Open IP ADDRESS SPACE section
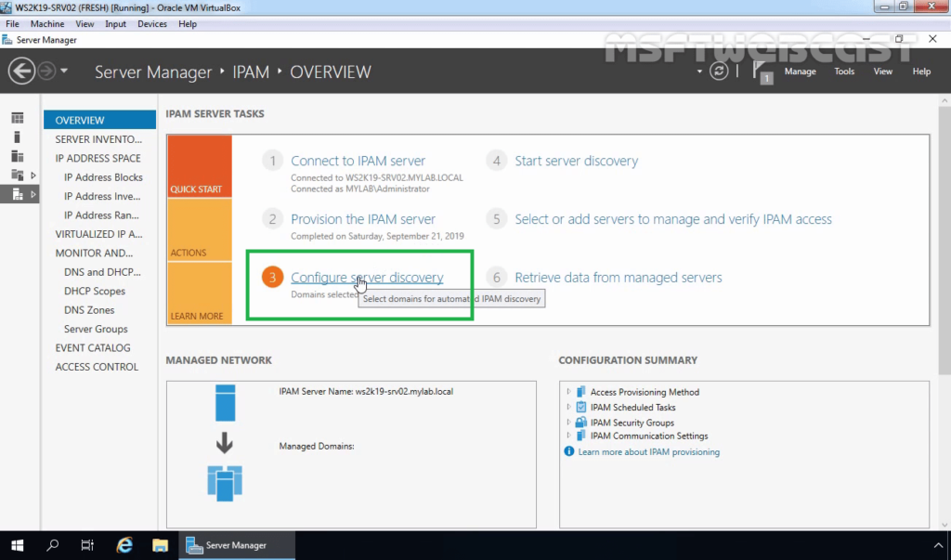Screen dimensions: 951x560 pyautogui.click(x=98, y=158)
